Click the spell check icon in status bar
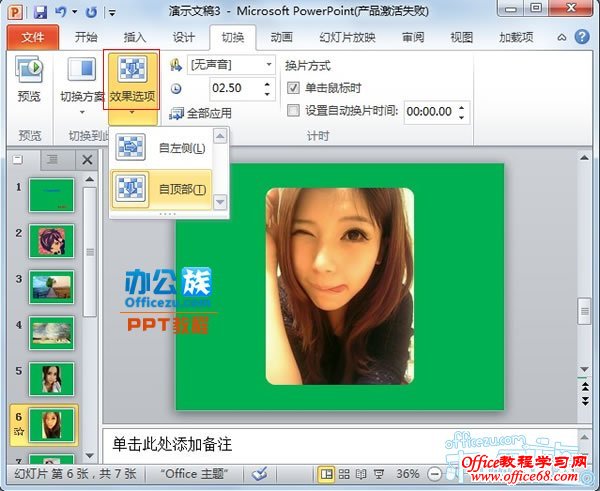This screenshot has width=600, height=491. 260,473
